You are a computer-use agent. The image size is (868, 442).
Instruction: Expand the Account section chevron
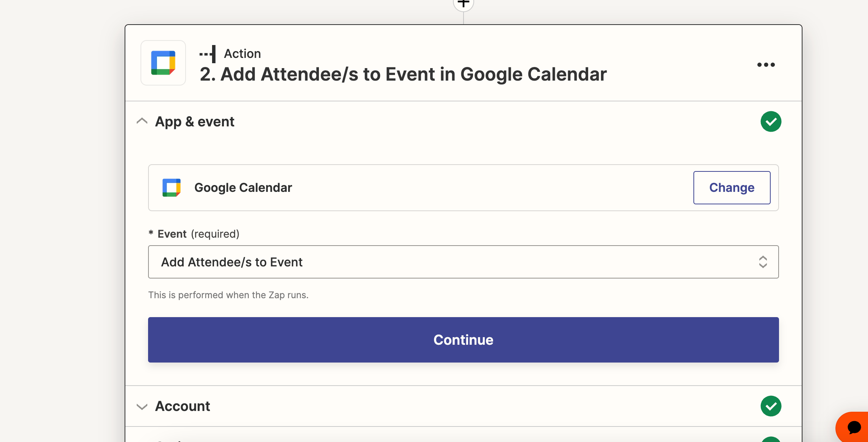(x=142, y=406)
